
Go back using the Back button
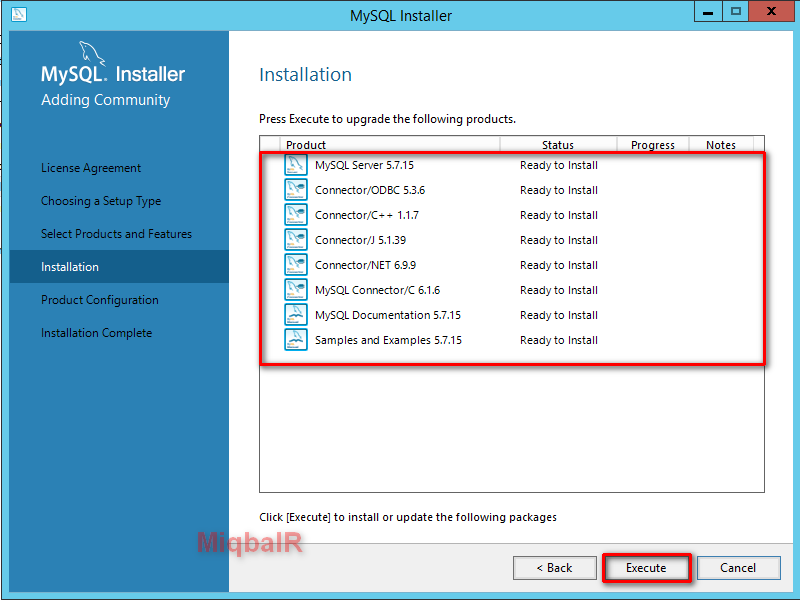[554, 567]
